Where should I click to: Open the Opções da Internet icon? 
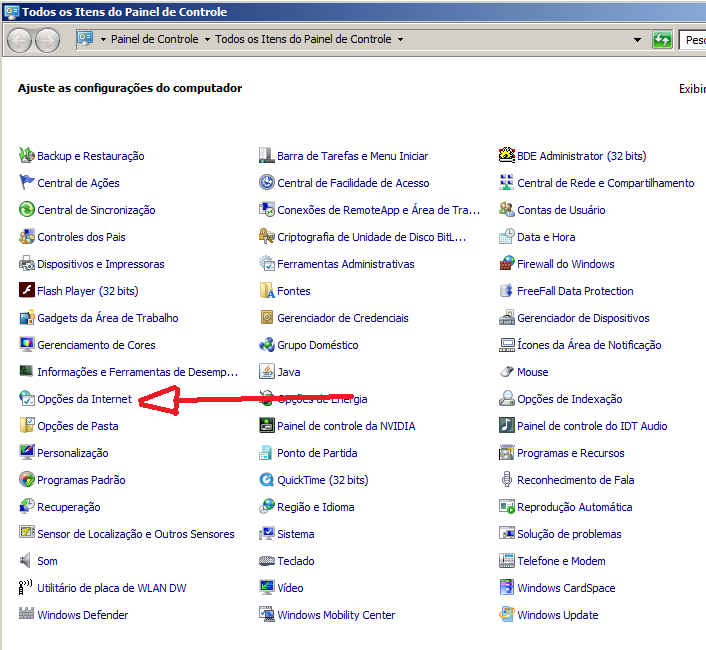point(27,398)
